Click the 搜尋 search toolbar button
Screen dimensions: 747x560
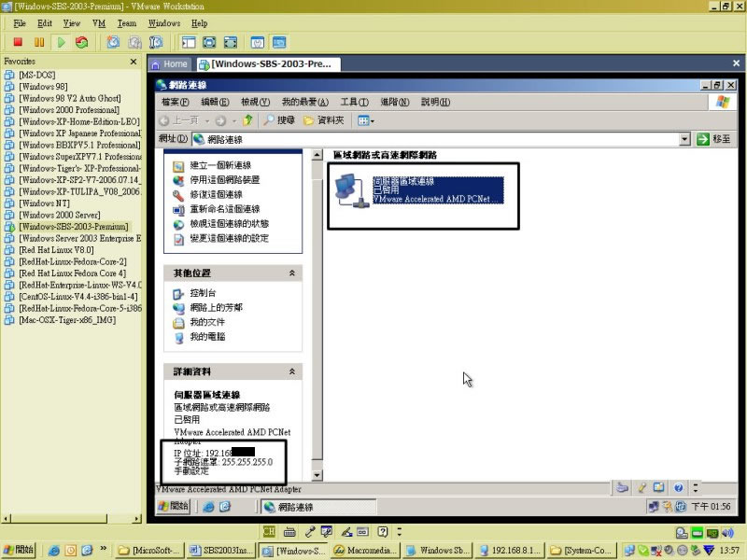(x=279, y=120)
